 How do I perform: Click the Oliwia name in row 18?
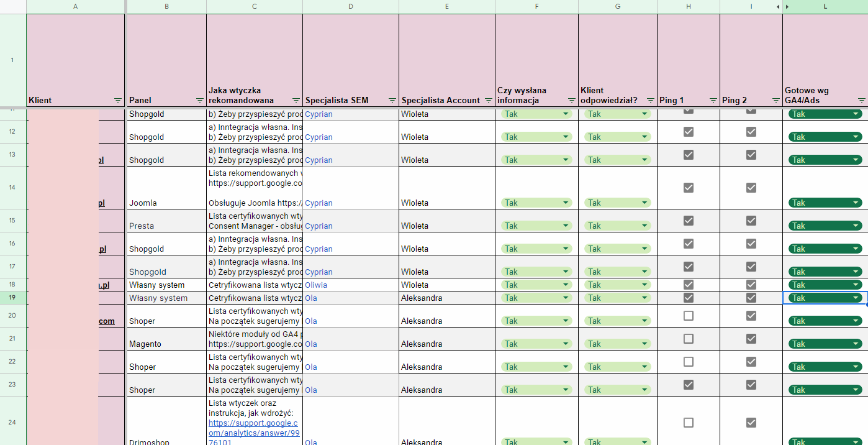[x=316, y=285]
